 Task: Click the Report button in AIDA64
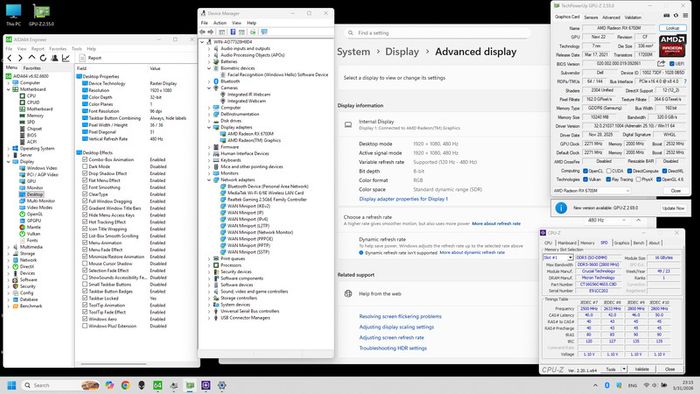(91, 58)
